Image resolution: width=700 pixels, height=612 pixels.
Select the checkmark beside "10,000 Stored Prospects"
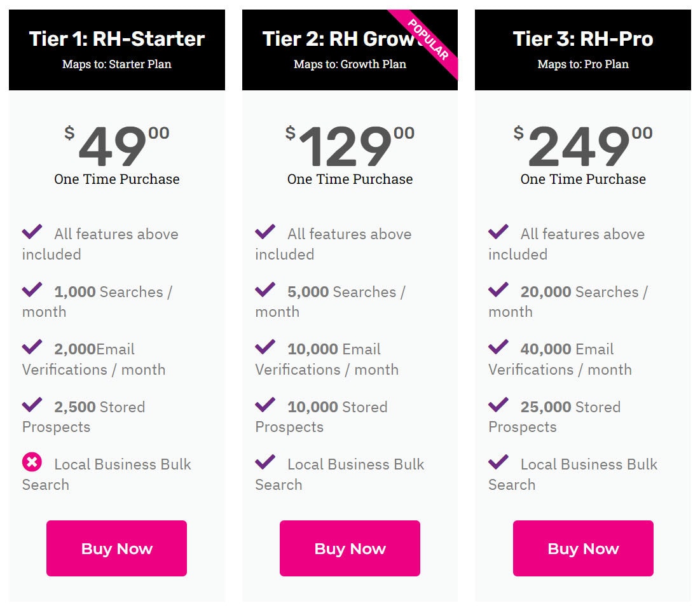pyautogui.click(x=265, y=405)
